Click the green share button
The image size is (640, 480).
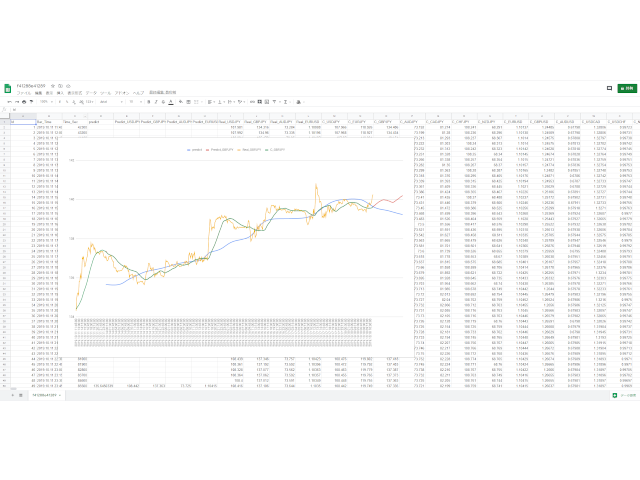[x=627, y=88]
